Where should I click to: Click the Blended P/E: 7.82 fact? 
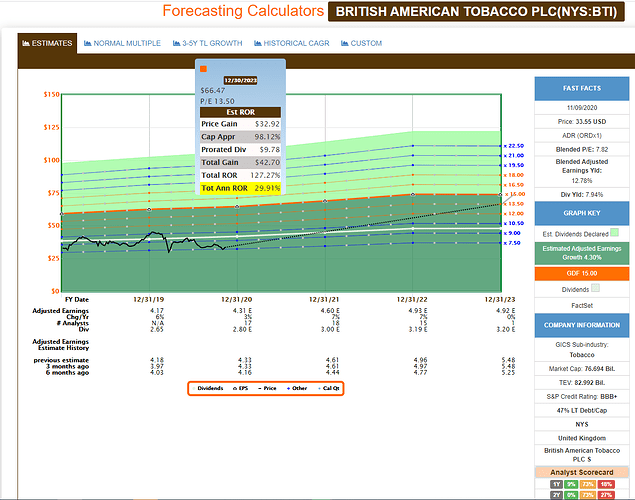click(x=582, y=149)
